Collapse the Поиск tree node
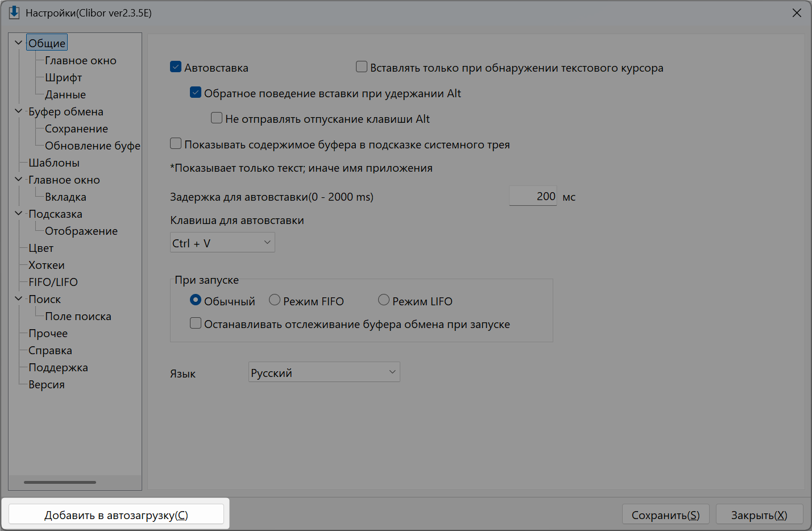The height and width of the screenshot is (531, 812). coord(18,298)
